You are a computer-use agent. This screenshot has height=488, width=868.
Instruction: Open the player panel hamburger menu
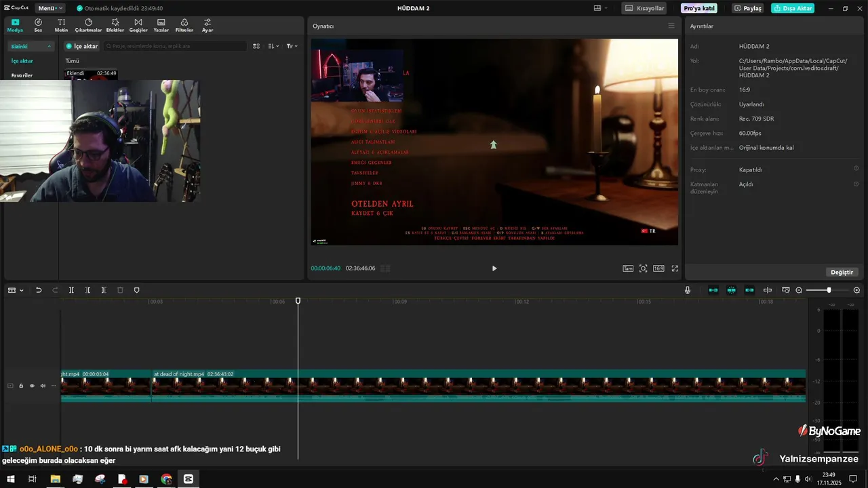tap(671, 26)
